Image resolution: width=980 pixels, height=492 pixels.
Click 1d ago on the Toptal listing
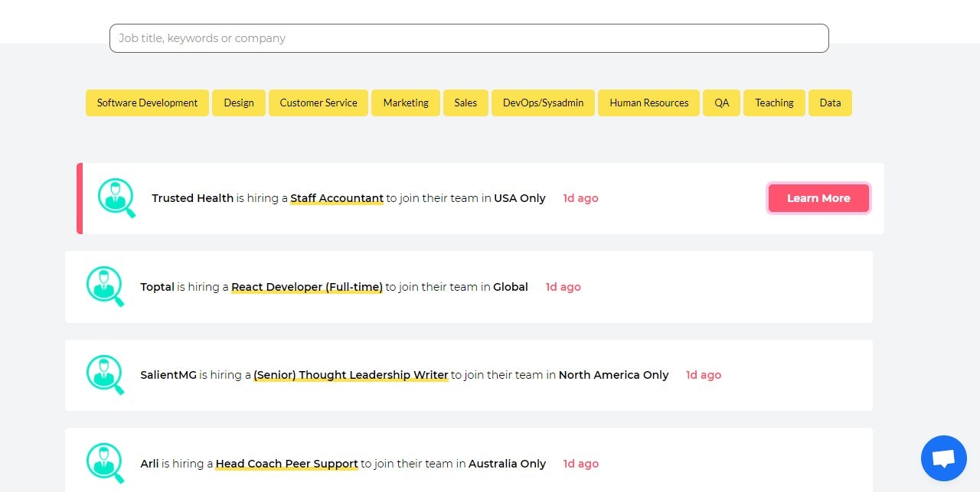click(563, 287)
